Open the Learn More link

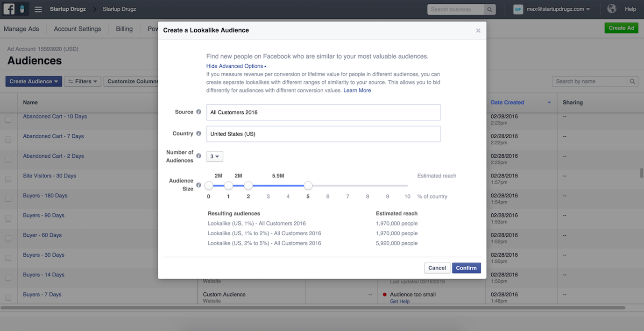pos(357,91)
